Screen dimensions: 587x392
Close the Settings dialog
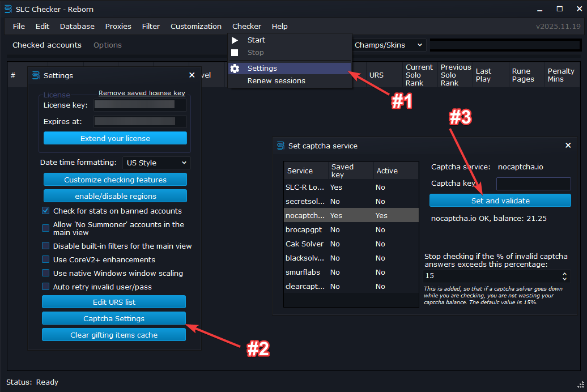pos(192,75)
